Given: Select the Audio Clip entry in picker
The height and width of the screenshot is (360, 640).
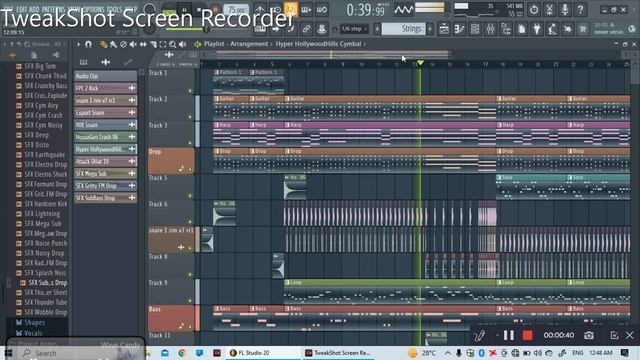Looking at the screenshot, I should click(x=105, y=76).
